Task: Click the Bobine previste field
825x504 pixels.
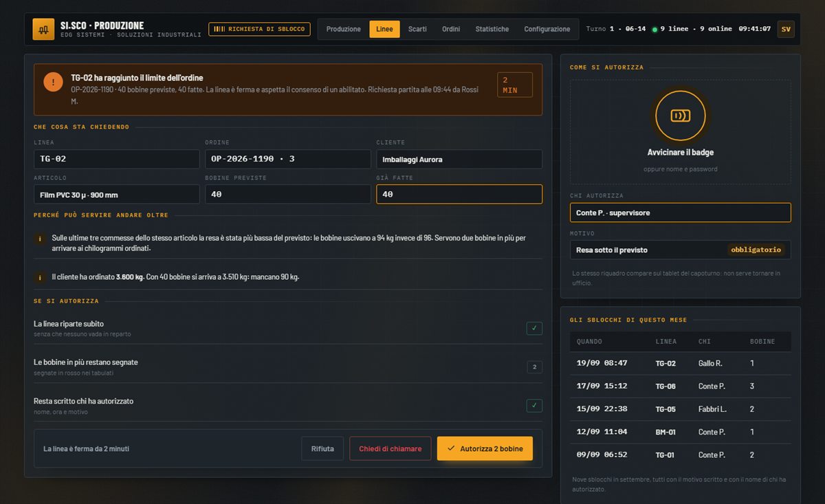Action: (288, 195)
